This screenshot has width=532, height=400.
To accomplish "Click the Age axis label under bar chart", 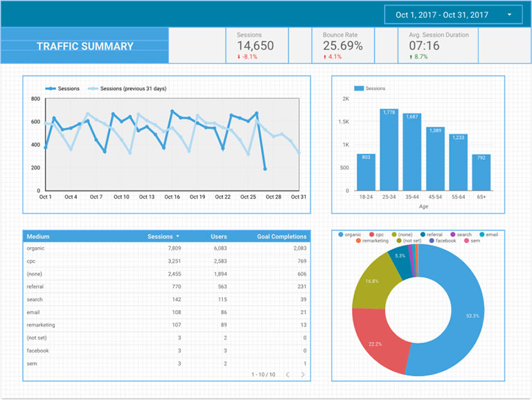I will point(423,206).
